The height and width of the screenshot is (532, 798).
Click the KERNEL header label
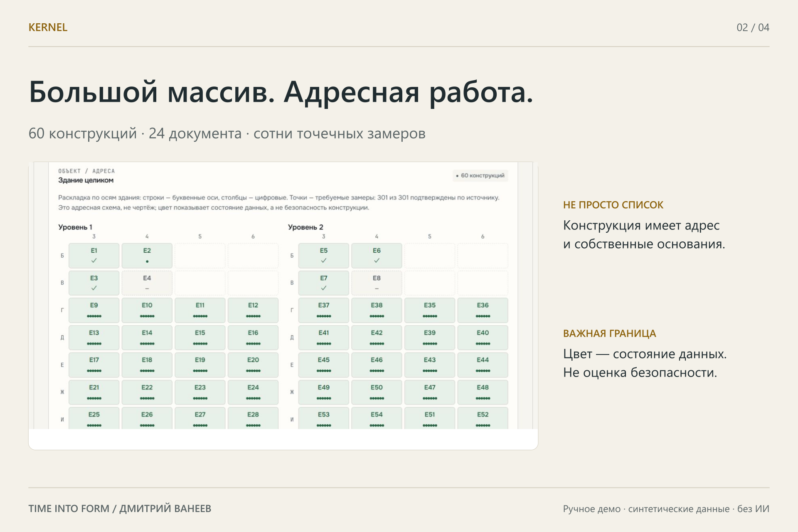[x=48, y=27]
